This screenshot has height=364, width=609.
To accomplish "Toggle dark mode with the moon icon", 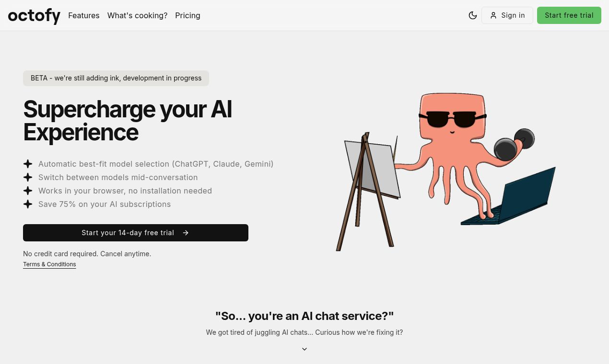I will (473, 15).
